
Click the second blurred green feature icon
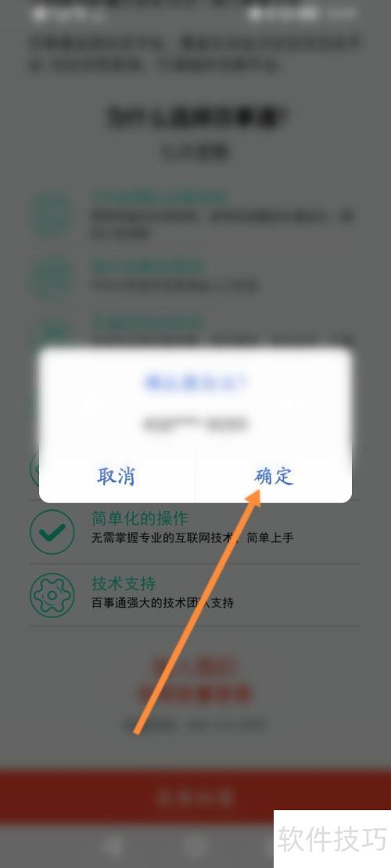click(x=52, y=278)
